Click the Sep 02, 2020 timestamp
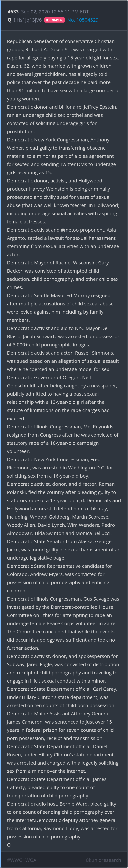The width and height of the screenshot is (128, 868). tap(55, 12)
